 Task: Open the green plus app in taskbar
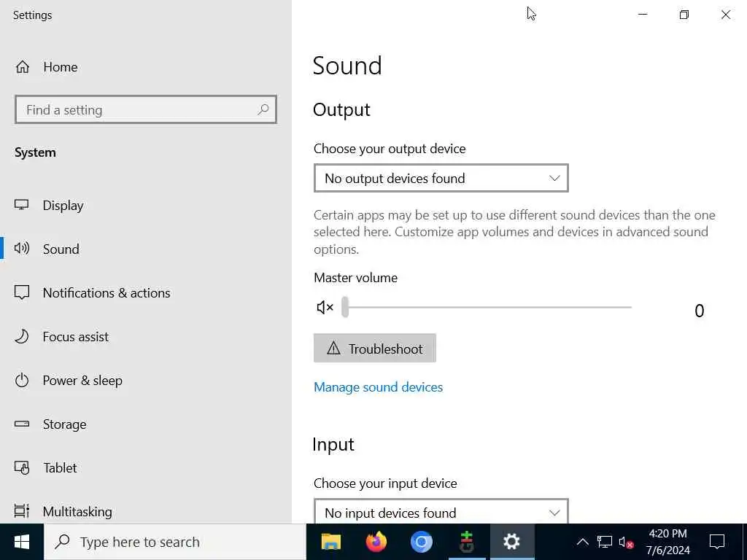point(467,542)
